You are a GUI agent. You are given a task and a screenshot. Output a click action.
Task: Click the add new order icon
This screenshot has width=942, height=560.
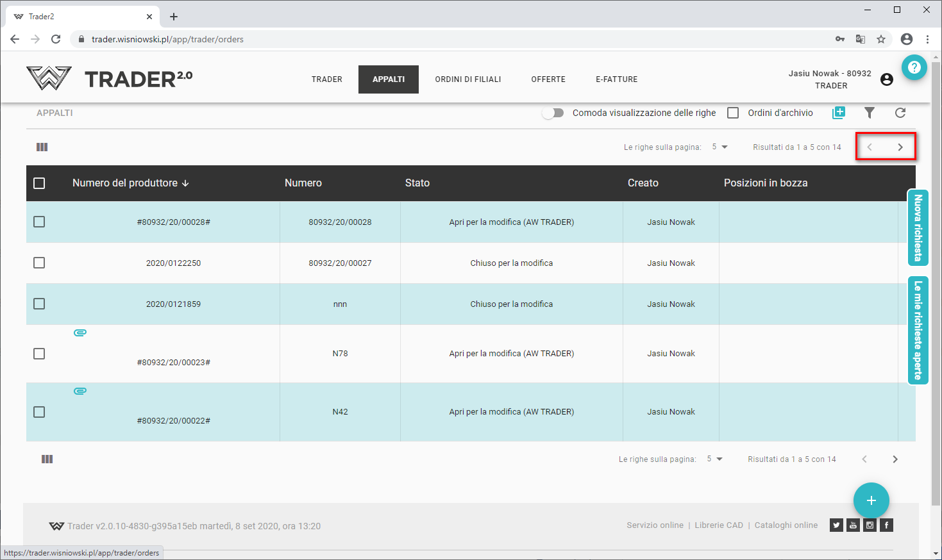(x=839, y=113)
